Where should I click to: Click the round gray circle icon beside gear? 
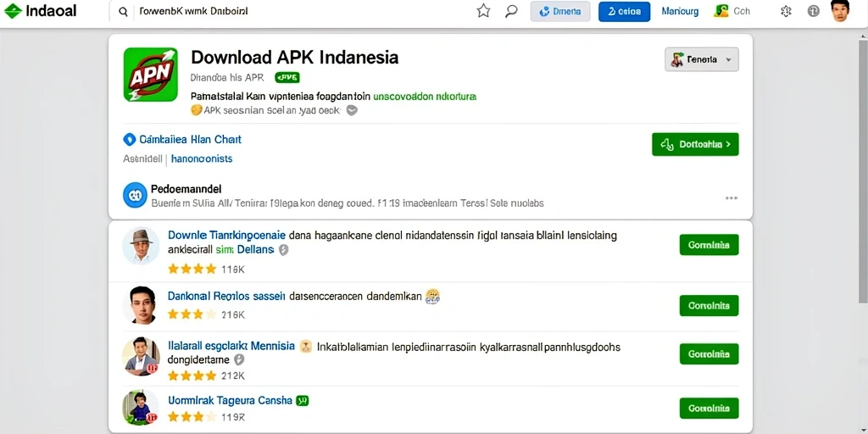[x=813, y=11]
